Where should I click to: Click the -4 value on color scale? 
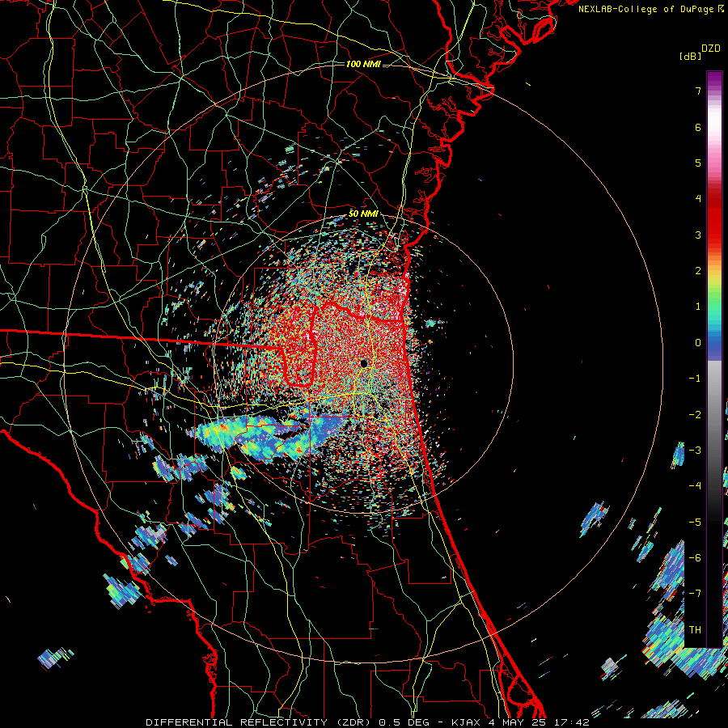coord(695,485)
